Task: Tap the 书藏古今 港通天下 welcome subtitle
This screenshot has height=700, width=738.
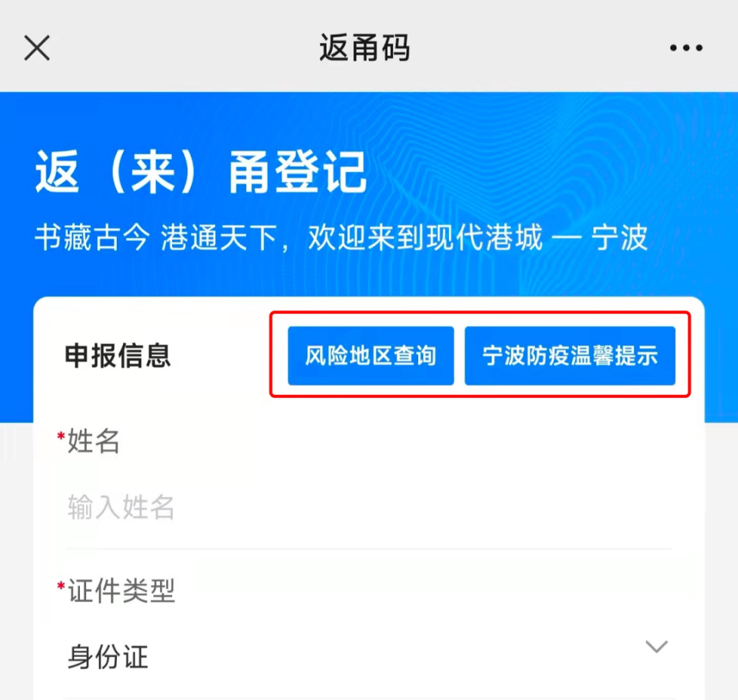Action: point(341,238)
